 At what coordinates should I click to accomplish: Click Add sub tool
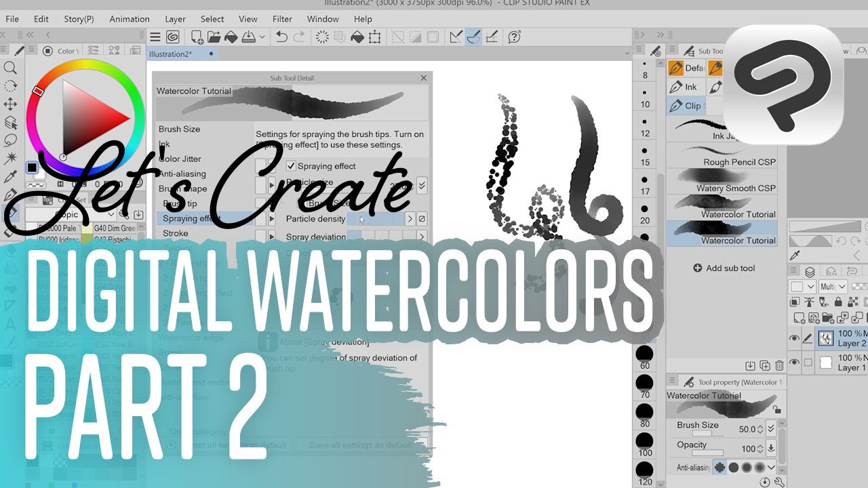724,268
